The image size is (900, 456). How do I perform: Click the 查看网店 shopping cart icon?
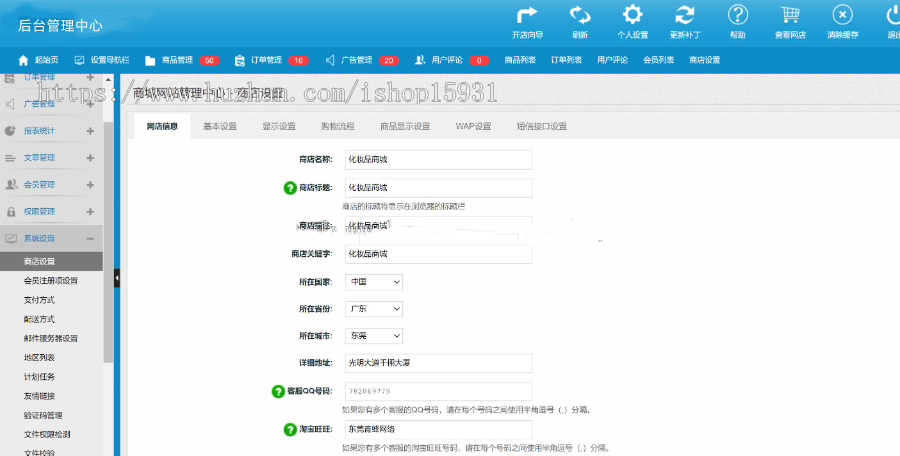790,15
